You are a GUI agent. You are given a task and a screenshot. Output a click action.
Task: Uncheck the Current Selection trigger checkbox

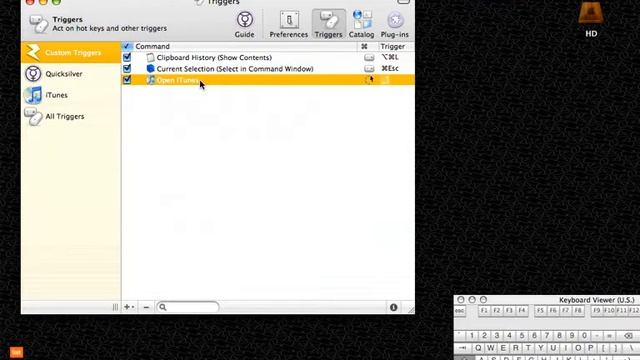(x=127, y=69)
